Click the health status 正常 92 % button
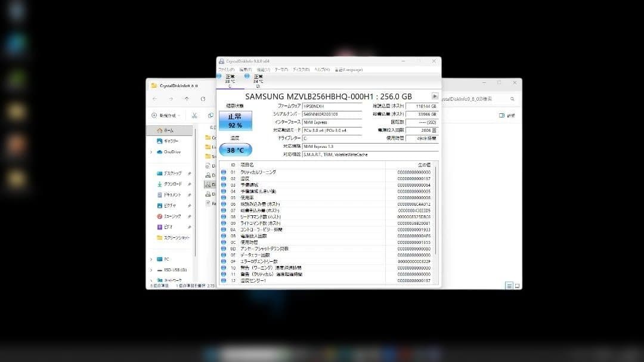Image resolution: width=644 pixels, height=362 pixels. (x=236, y=121)
